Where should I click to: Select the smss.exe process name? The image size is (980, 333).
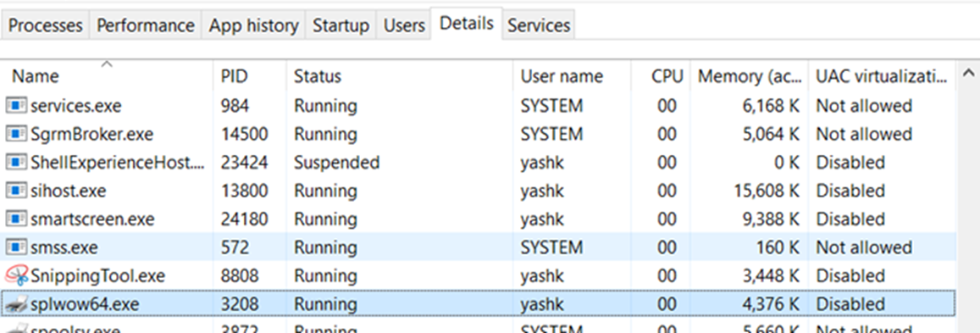64,247
